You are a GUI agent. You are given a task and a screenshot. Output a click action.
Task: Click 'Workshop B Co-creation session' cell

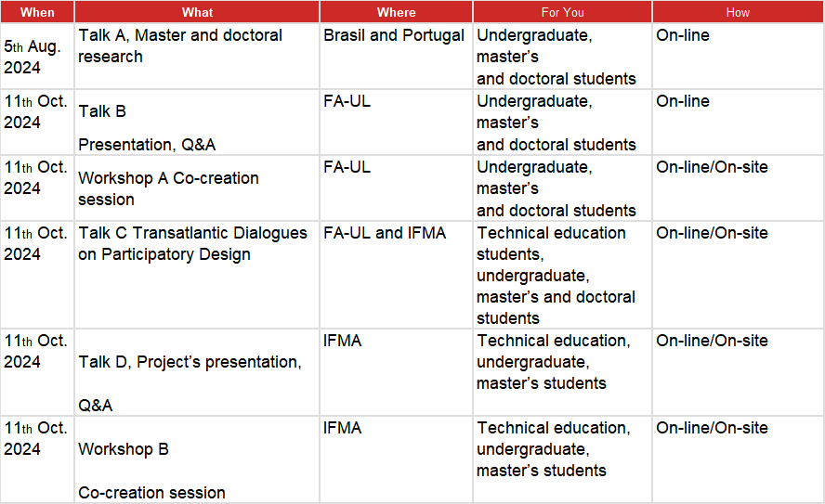tap(197, 459)
